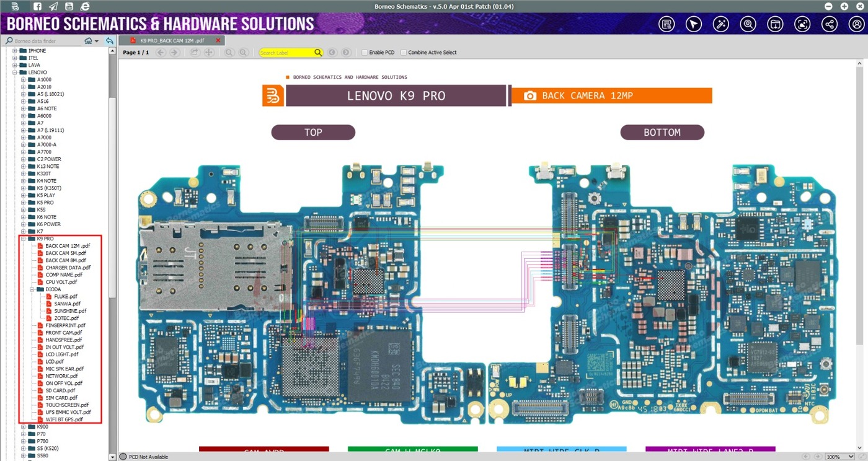This screenshot has width=868, height=461.
Task: Collapse the K9 PRO folder
Action: pos(23,239)
